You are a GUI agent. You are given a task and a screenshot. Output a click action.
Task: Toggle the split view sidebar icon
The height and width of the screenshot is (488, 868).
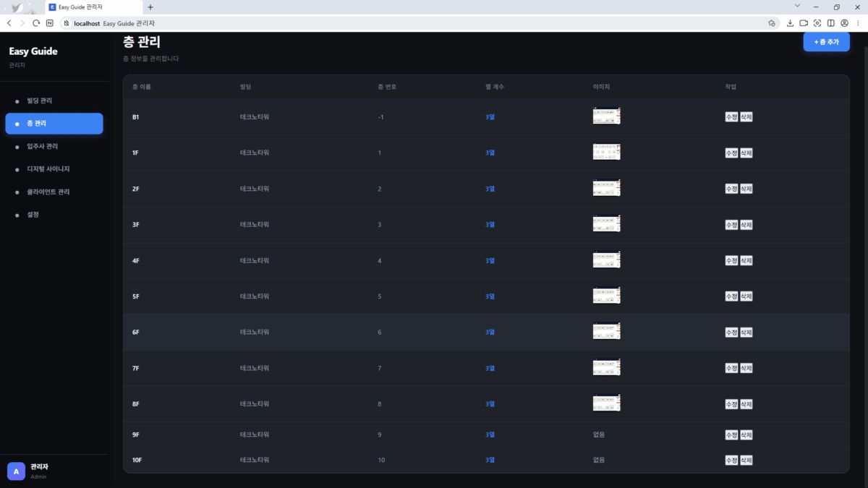(831, 23)
